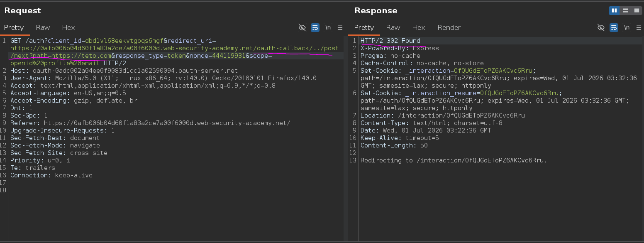Click the Pragma: no-cache header

click(390, 56)
